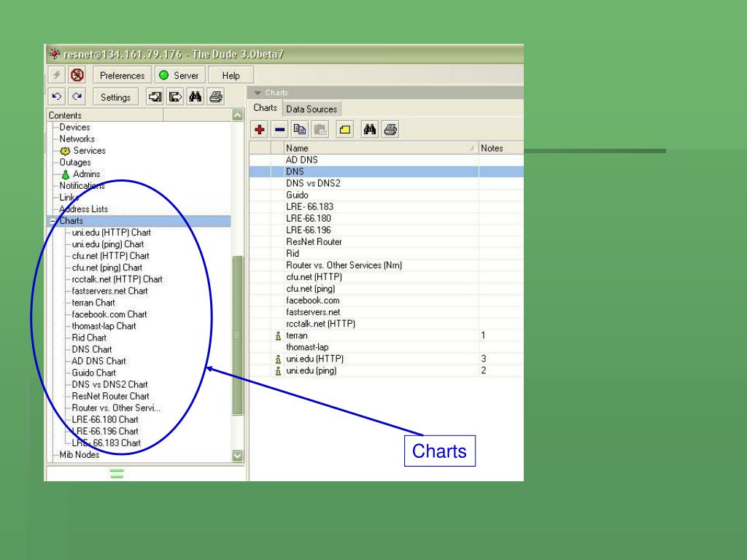Click the Dude app icon in title bar
747x560 pixels.
[54, 54]
